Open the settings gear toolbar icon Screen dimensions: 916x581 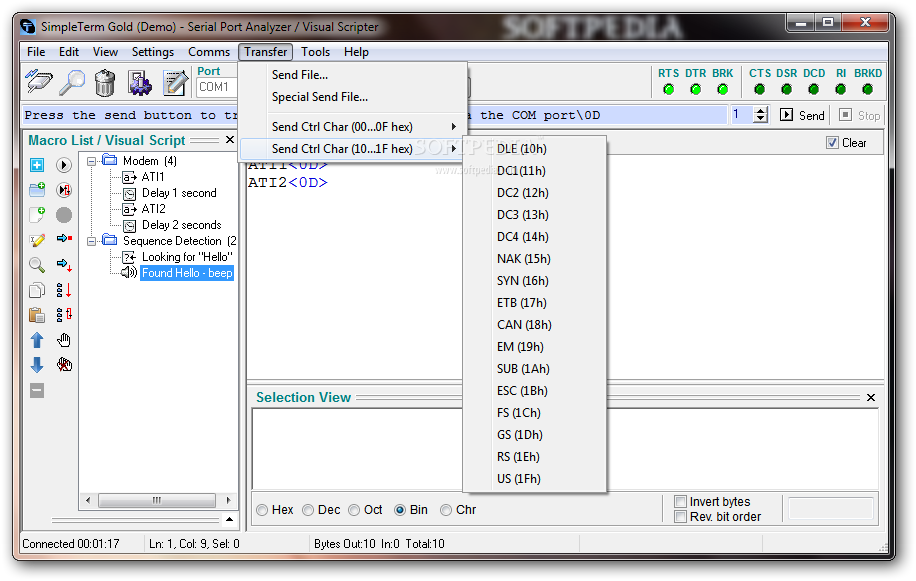point(140,82)
